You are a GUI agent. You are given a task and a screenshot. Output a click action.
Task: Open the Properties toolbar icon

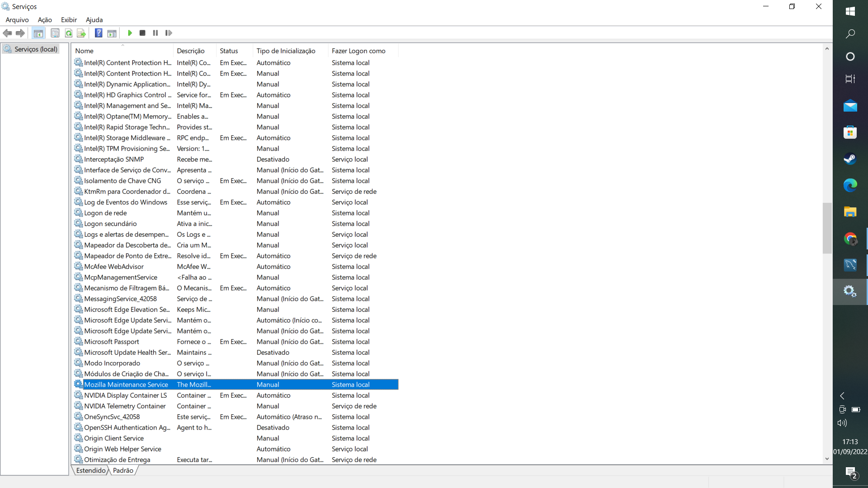(55, 33)
